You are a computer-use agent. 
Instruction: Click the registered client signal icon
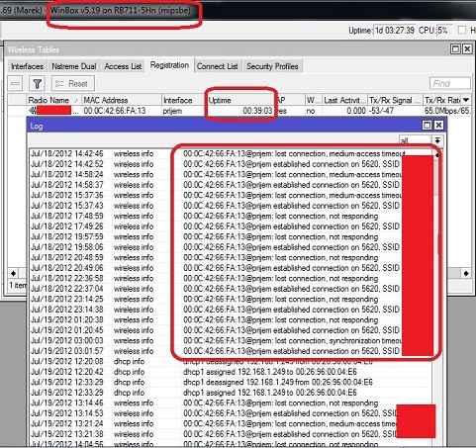click(33, 111)
